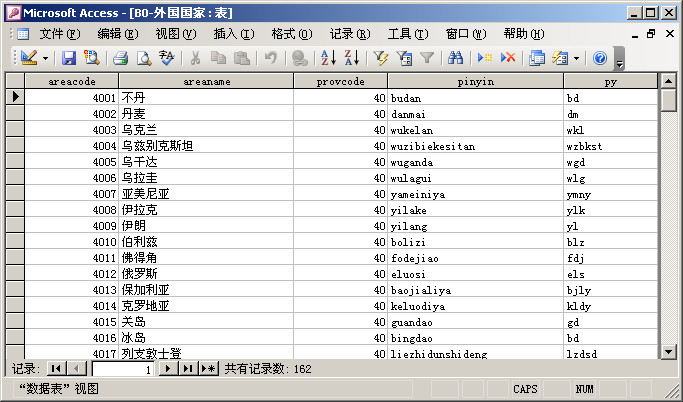Open Find with binoculars icon
This screenshot has height=402, width=683.
pos(456,57)
